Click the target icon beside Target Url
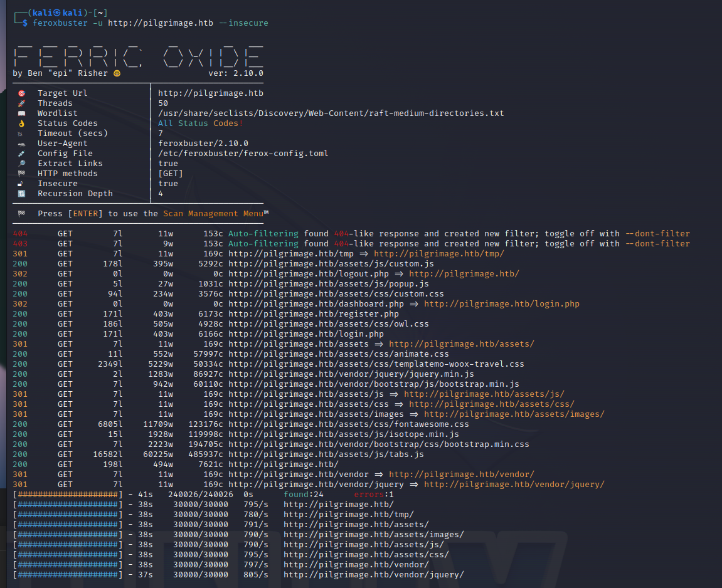722x588 pixels. pyautogui.click(x=21, y=93)
